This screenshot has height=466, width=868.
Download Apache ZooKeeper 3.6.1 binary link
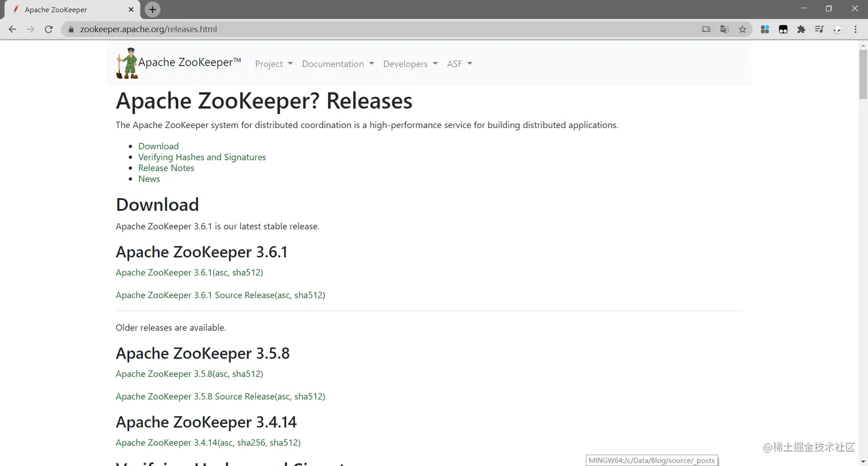click(164, 272)
